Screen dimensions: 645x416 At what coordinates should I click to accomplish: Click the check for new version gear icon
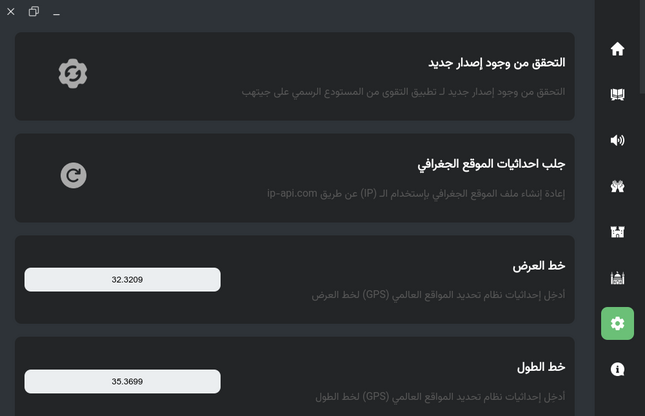73,74
